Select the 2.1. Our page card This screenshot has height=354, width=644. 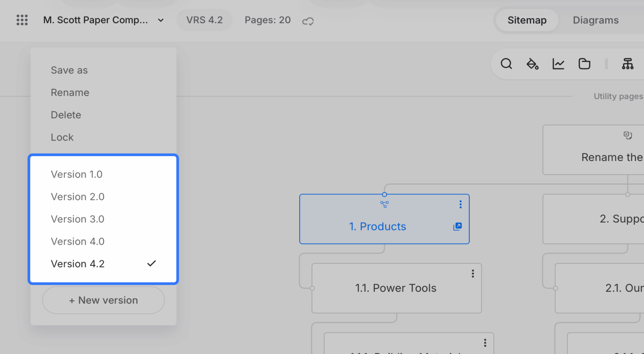pos(599,288)
